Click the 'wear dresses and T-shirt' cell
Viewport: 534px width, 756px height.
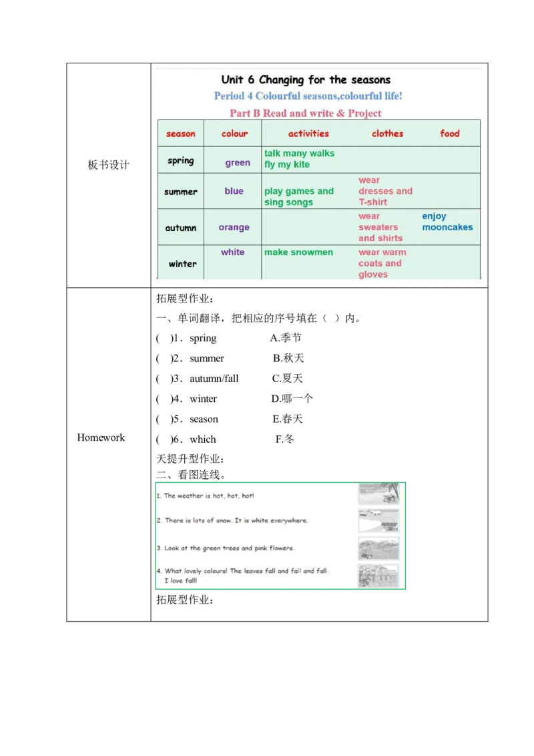point(385,191)
